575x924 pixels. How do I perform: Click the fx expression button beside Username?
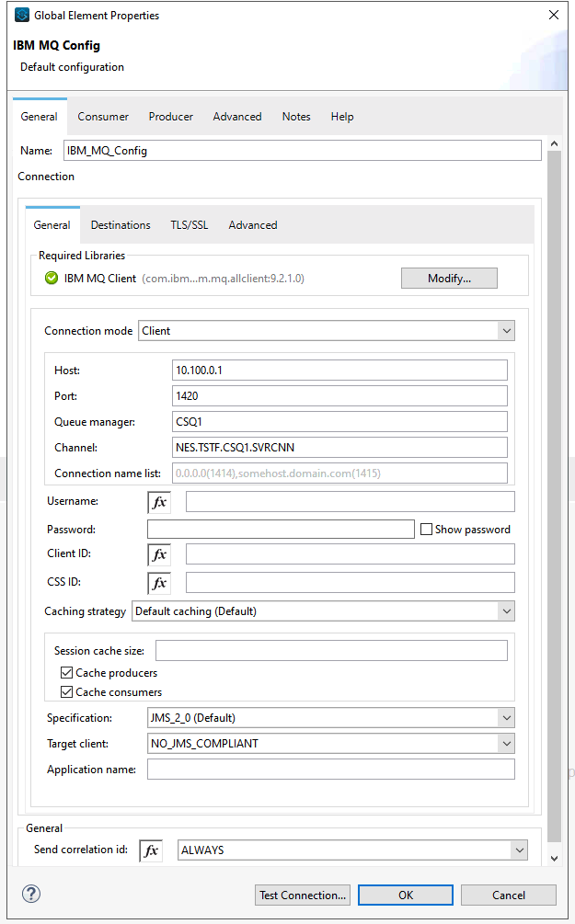point(159,502)
